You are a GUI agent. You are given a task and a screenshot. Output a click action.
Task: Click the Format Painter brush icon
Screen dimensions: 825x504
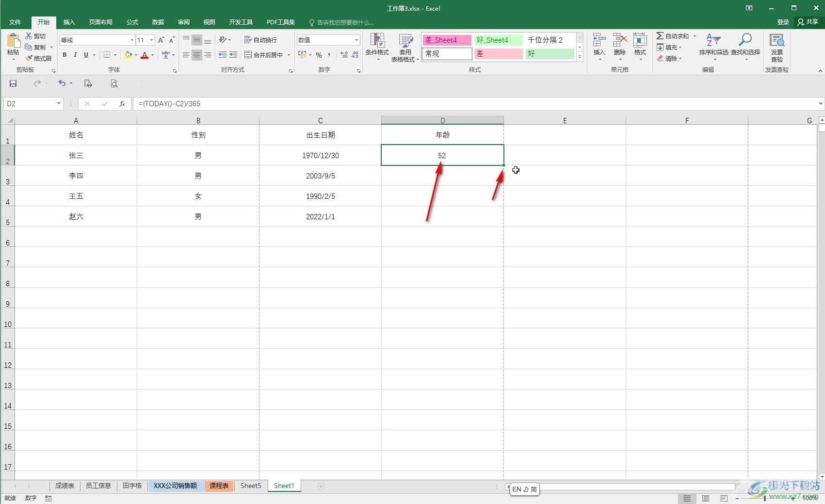pyautogui.click(x=29, y=58)
